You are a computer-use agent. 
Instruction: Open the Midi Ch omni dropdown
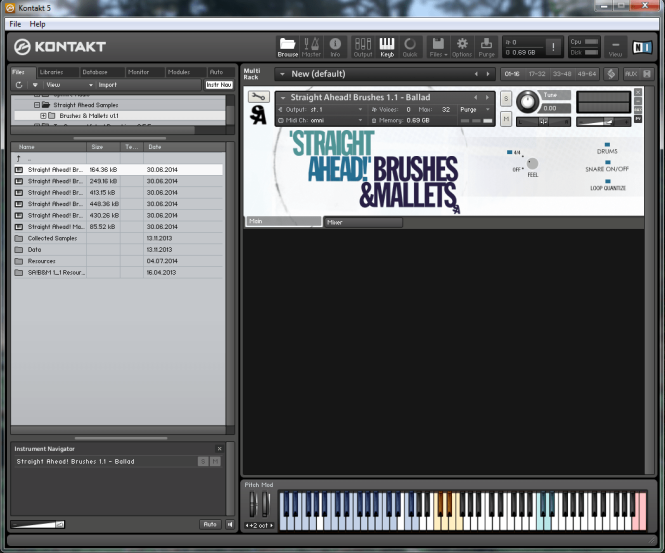(321, 120)
